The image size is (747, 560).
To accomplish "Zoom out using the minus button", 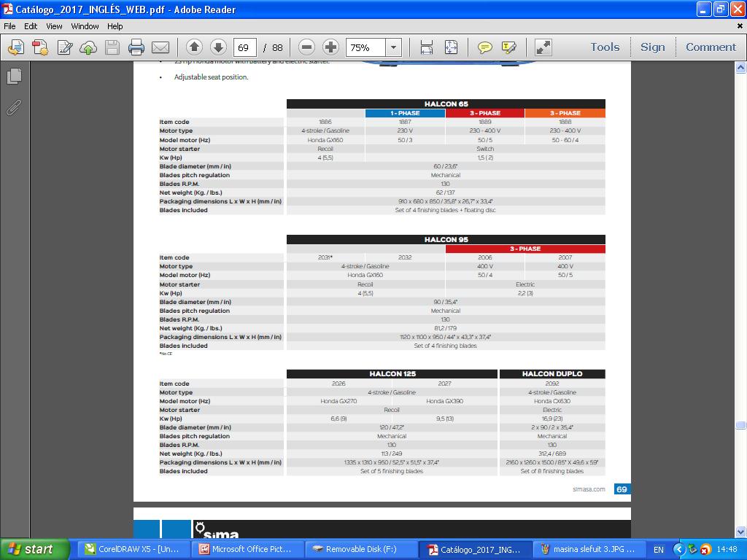I will (x=307, y=47).
